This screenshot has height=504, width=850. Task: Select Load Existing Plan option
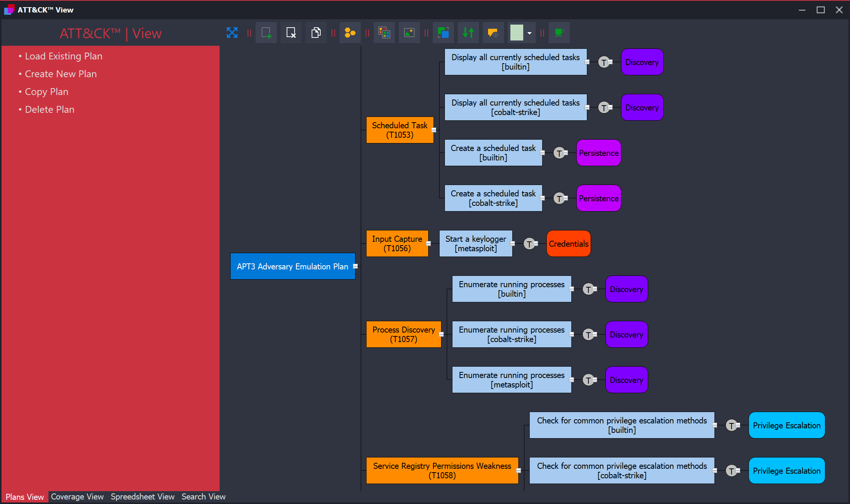click(64, 56)
